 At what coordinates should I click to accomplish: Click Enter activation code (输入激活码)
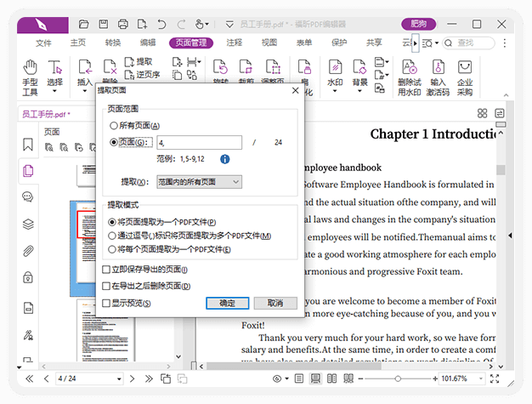coord(438,77)
